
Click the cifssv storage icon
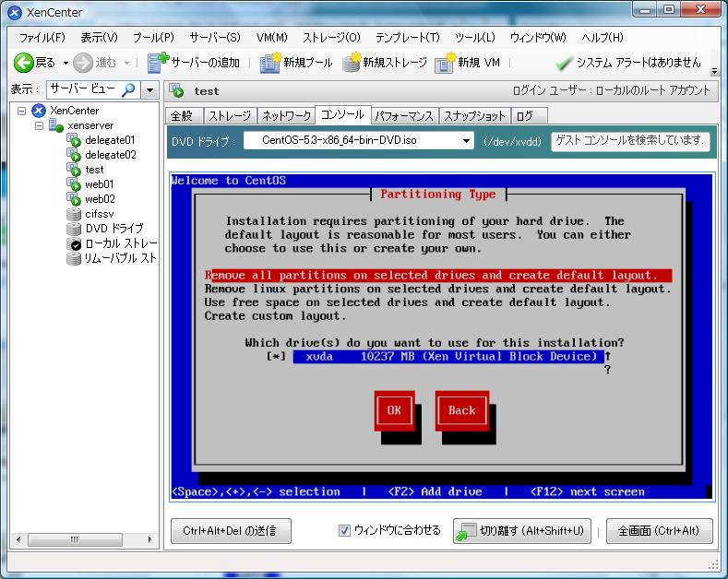click(x=74, y=214)
